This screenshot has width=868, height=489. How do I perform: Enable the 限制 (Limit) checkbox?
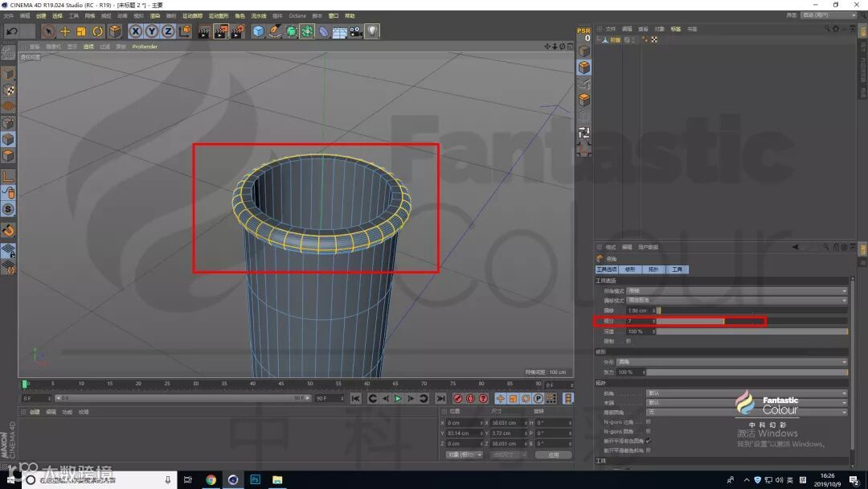[x=628, y=341]
